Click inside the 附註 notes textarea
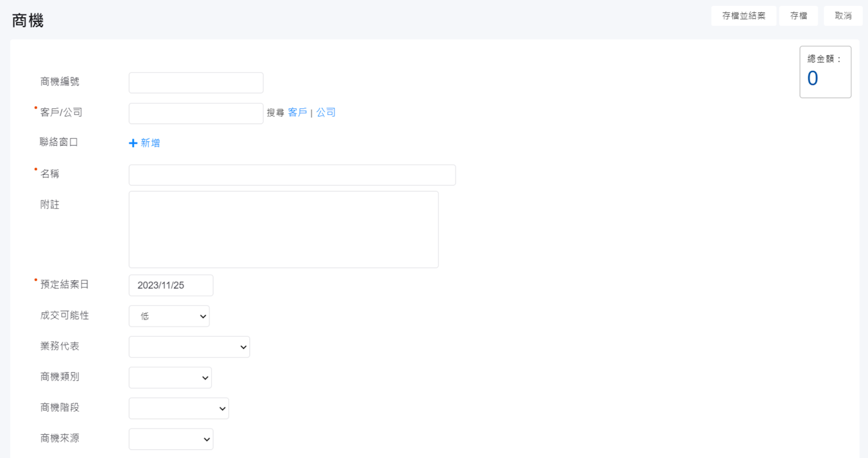The height and width of the screenshot is (458, 868). (283, 229)
